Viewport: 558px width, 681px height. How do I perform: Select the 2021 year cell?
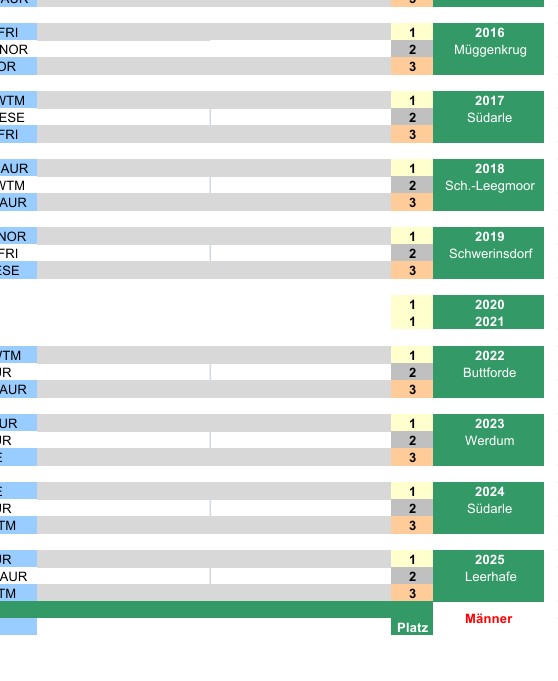(488, 321)
